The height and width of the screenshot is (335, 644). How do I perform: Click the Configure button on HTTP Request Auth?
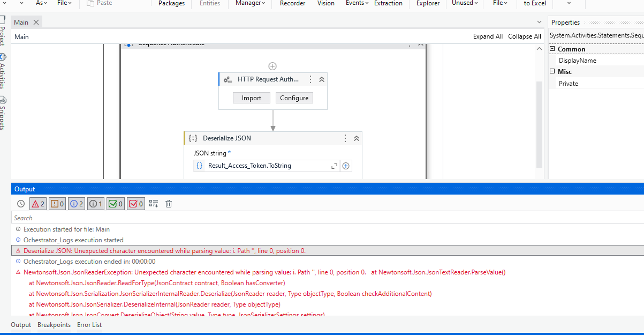click(294, 98)
